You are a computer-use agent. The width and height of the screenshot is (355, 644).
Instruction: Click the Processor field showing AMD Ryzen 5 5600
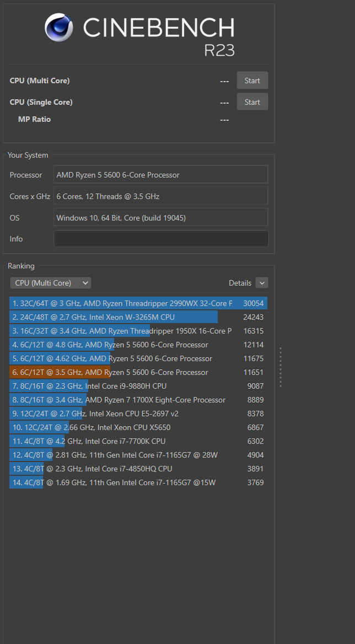[x=161, y=175]
